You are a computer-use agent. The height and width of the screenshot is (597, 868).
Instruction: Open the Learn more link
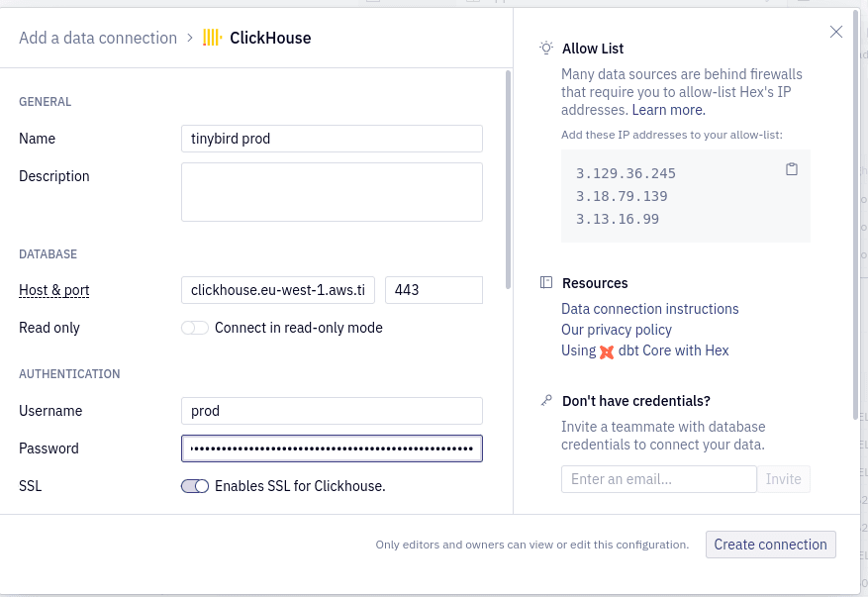click(667, 110)
